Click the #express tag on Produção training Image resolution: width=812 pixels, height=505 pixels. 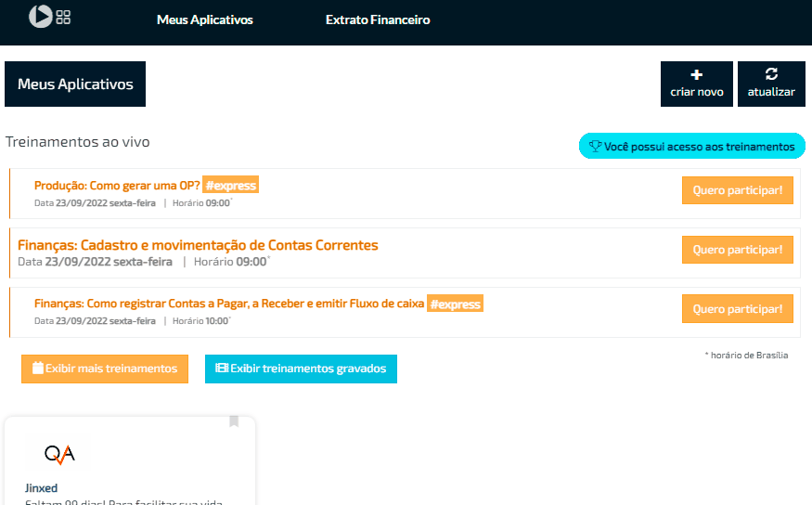coord(230,185)
